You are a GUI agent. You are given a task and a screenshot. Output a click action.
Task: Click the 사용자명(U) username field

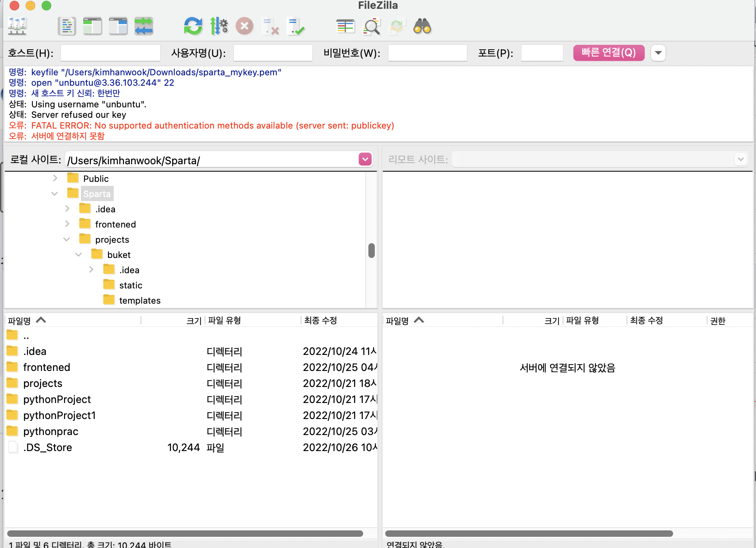tap(273, 53)
